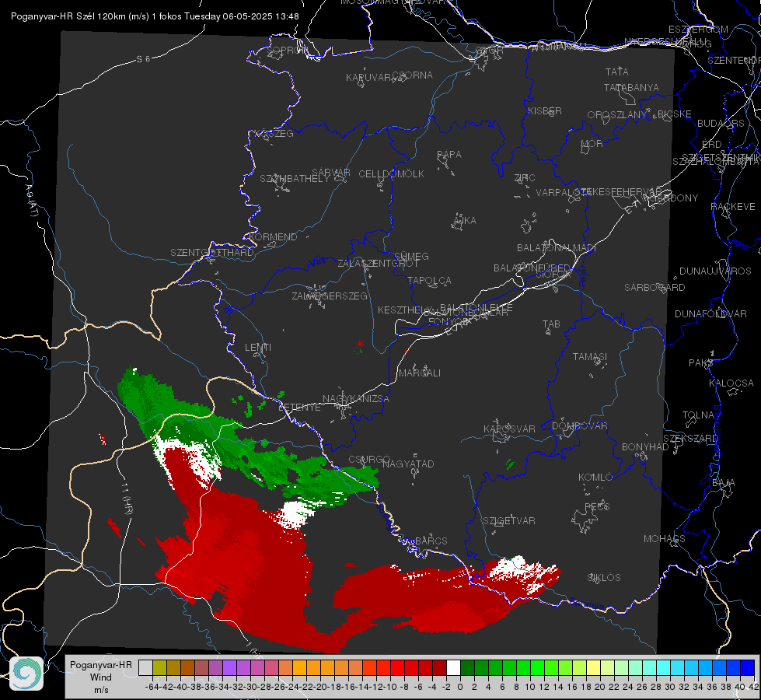
Task: Click the KOMLÓ town label
Action: click(x=595, y=478)
